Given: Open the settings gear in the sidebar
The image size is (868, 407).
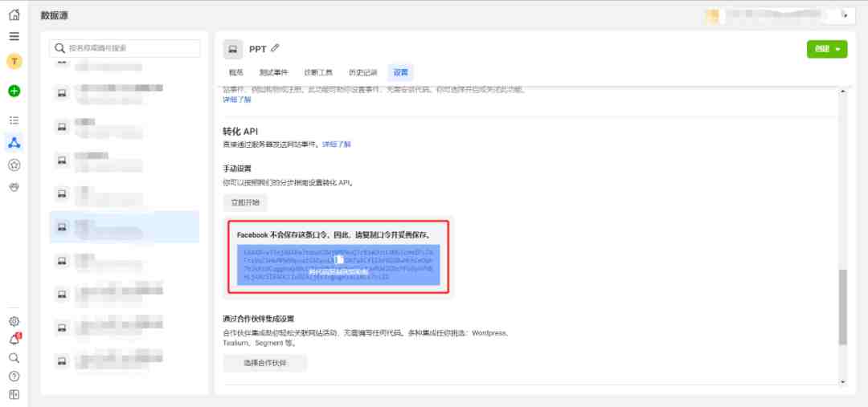Looking at the screenshot, I should coord(14,321).
